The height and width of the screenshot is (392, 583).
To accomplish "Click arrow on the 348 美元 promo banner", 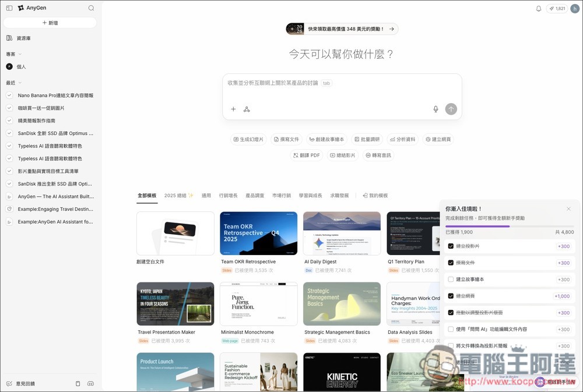I will [x=392, y=29].
